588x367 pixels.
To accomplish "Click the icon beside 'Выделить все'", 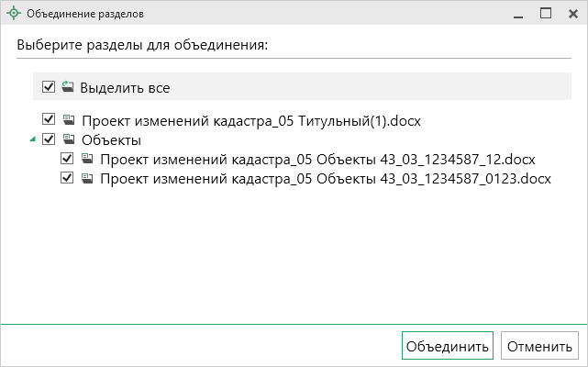I will pos(67,87).
